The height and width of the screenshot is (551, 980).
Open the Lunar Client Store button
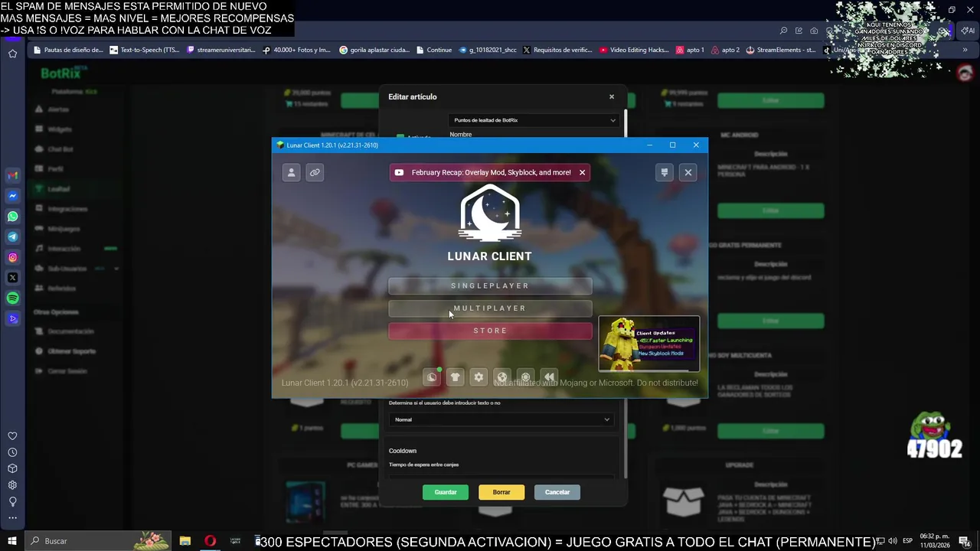490,331
